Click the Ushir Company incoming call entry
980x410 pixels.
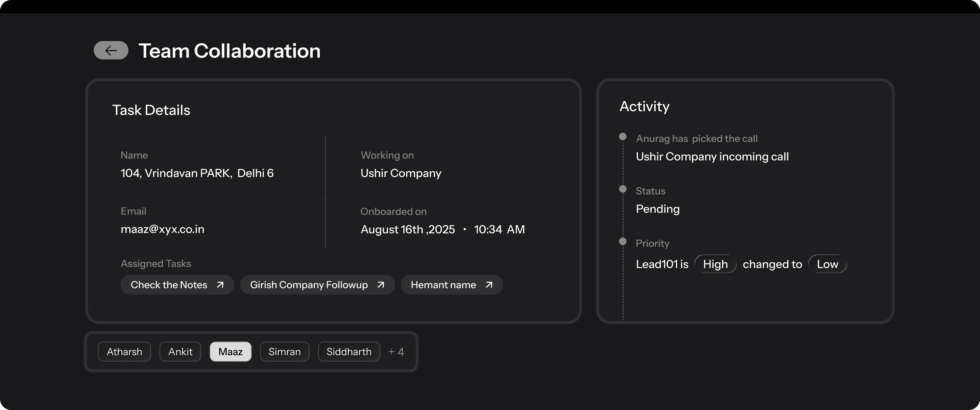[x=712, y=156]
